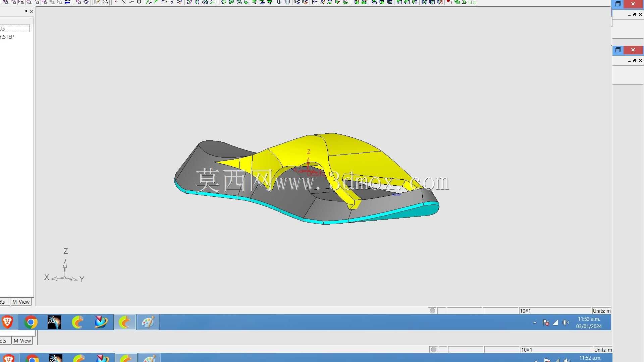Select the wavy curve drawing tool
The height and width of the screenshot is (362, 644).
pyautogui.click(x=131, y=2)
